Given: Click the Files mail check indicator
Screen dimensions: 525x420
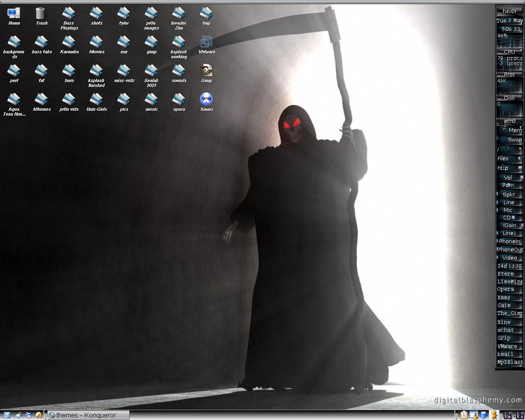Looking at the screenshot, I should coord(510,158).
